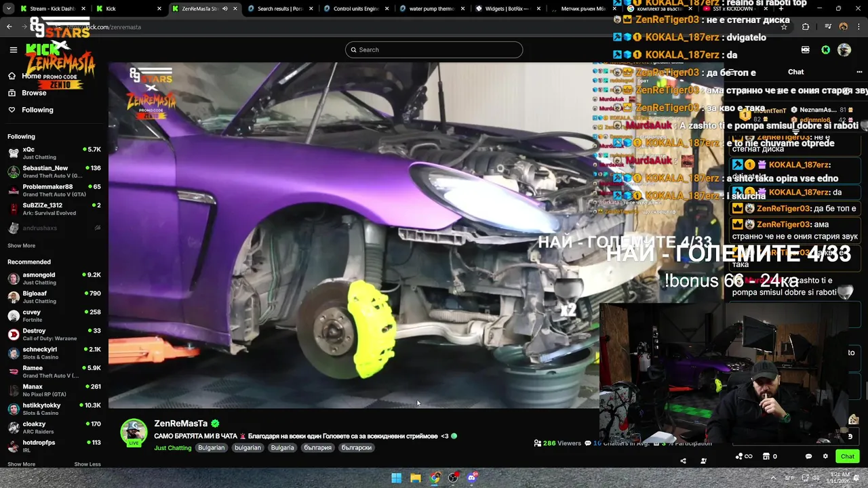Open Sebastian_New channel avatar
Image resolution: width=868 pixels, height=488 pixels.
pos(14,171)
